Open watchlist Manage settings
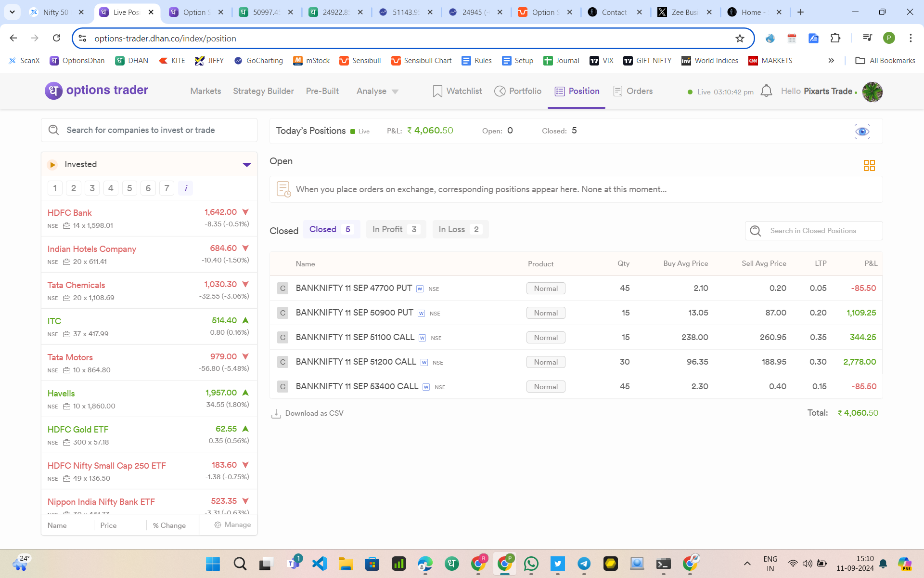 tap(232, 525)
